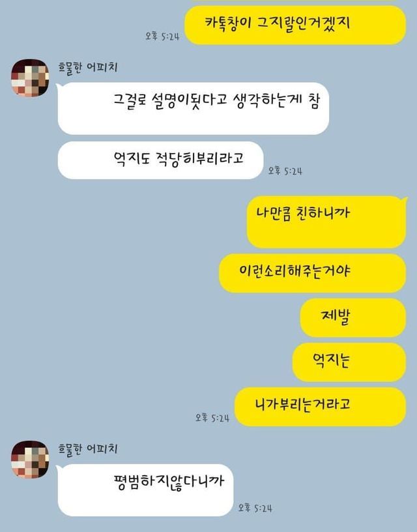Viewport: 417px width, 532px height.
Task: Click timestamp beside 카톡창이 그지랄인거겠지 message
Action: coord(162,36)
